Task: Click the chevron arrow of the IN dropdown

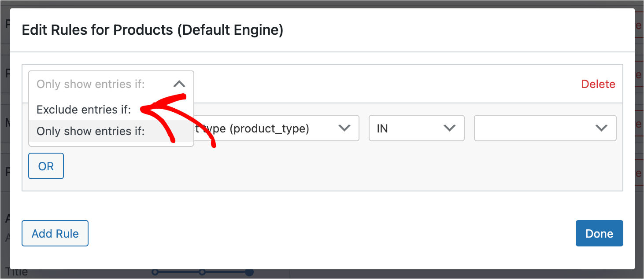Action: [x=449, y=128]
